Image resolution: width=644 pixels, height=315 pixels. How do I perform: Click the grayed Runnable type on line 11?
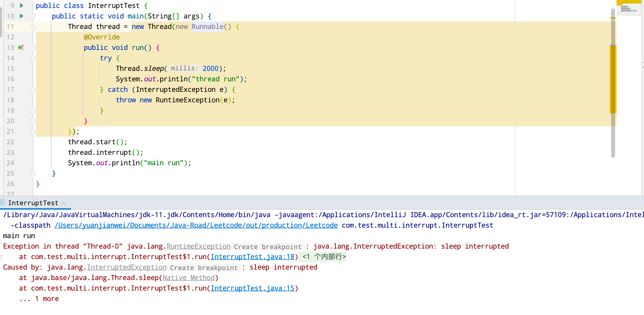click(207, 27)
